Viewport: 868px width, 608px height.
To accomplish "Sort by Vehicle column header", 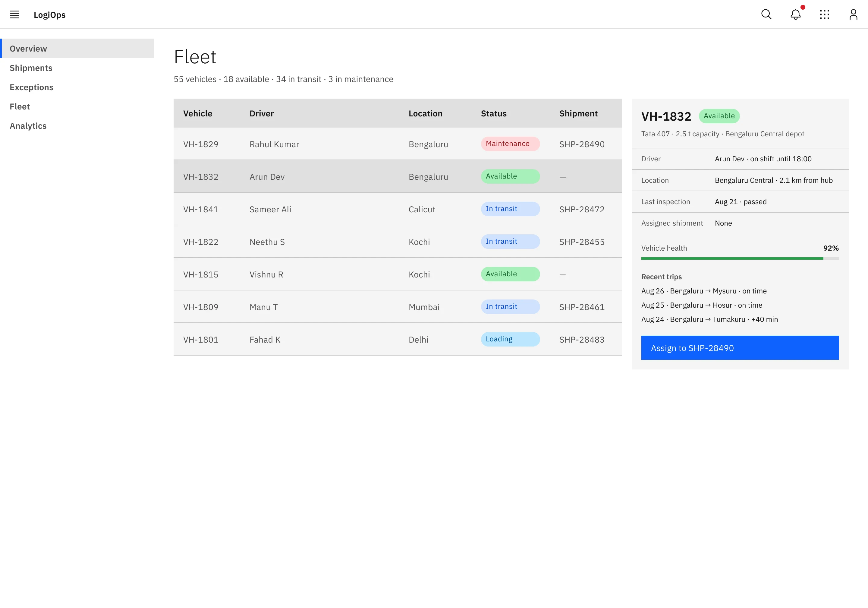I will pos(198,113).
